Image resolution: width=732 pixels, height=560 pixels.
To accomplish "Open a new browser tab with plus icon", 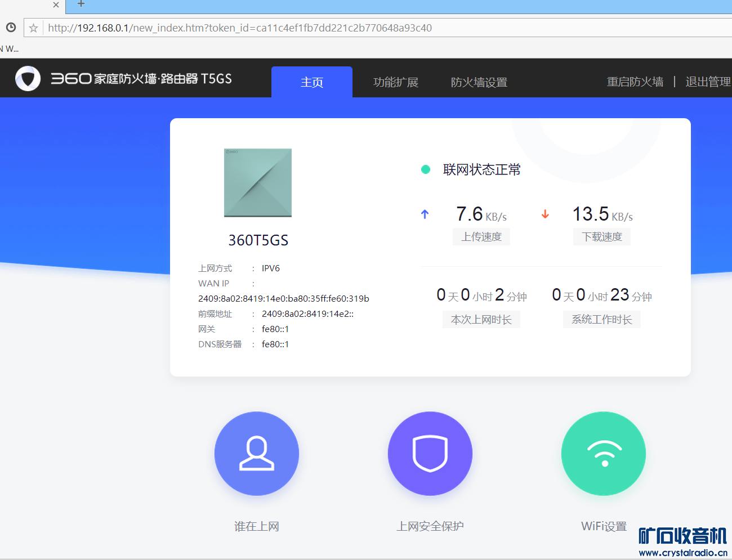I will click(x=81, y=4).
